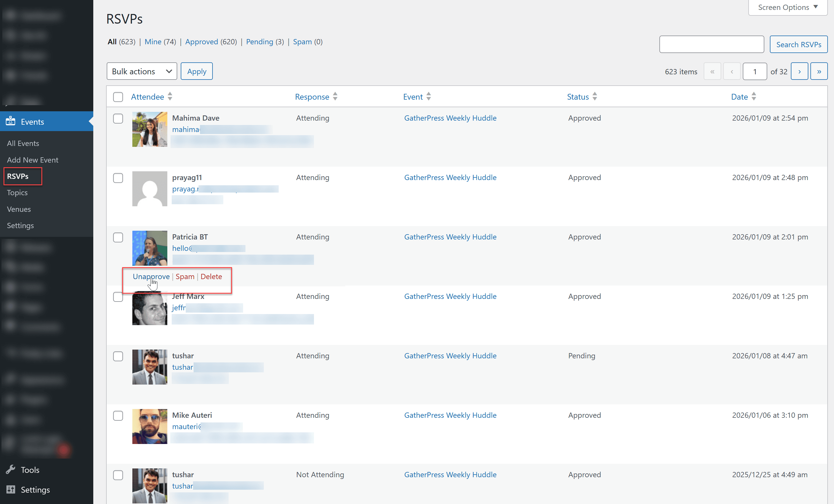The width and height of the screenshot is (834, 504).
Task: Click the Pending status text
Action: tap(581, 355)
